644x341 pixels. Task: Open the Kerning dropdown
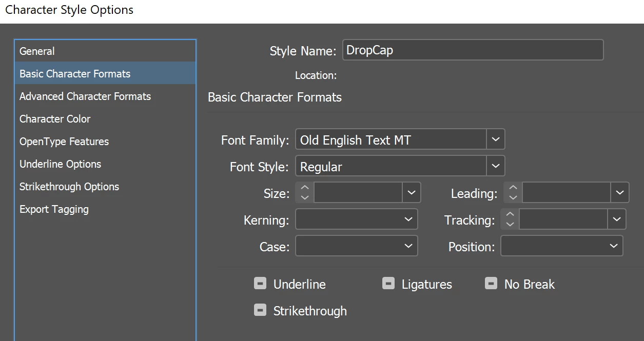[x=357, y=219]
